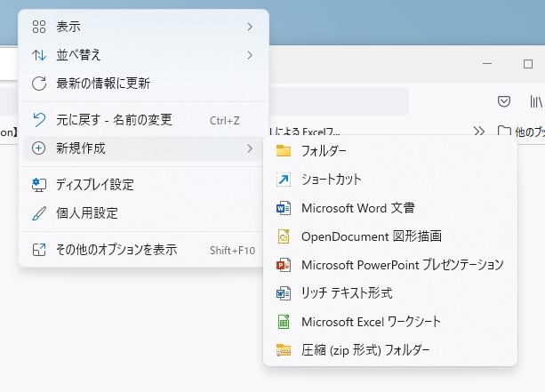Click the share icon beside その他のオプションを表示
The height and width of the screenshot is (392, 545).
39,250
